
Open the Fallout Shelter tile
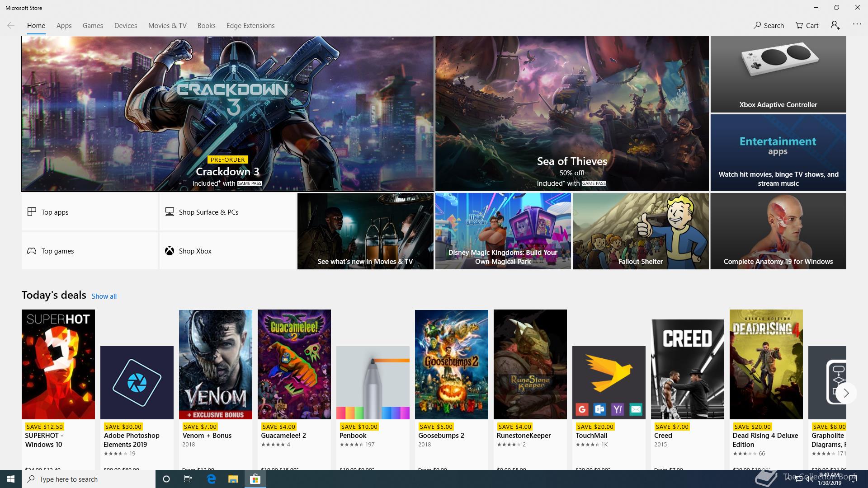point(641,231)
